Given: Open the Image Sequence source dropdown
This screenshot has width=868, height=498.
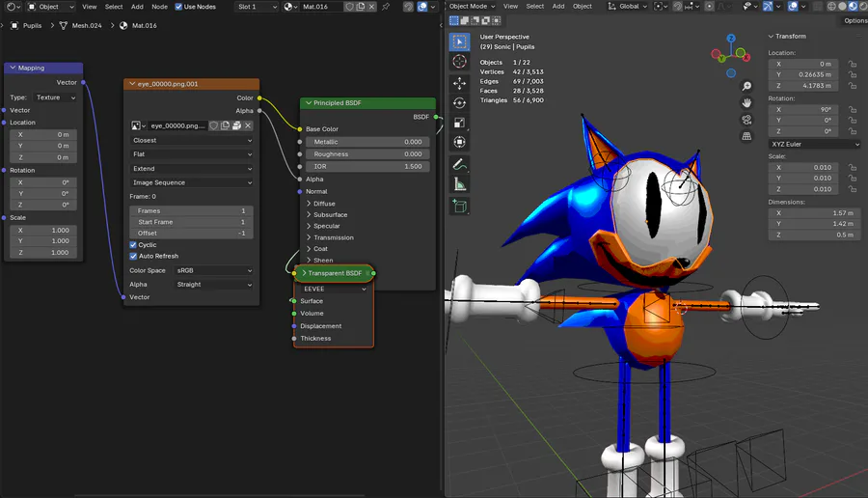Looking at the screenshot, I should 192,182.
